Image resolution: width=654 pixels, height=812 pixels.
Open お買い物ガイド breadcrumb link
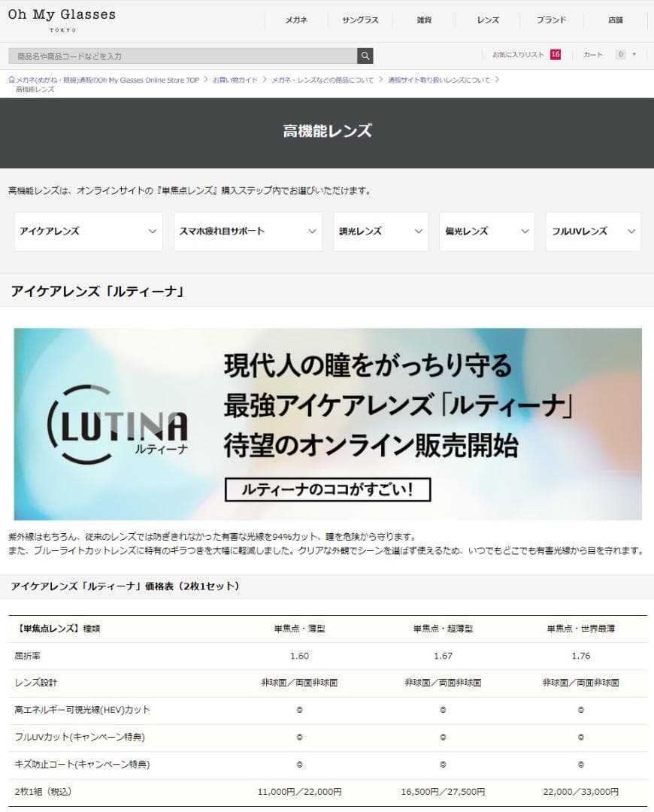pyautogui.click(x=235, y=80)
